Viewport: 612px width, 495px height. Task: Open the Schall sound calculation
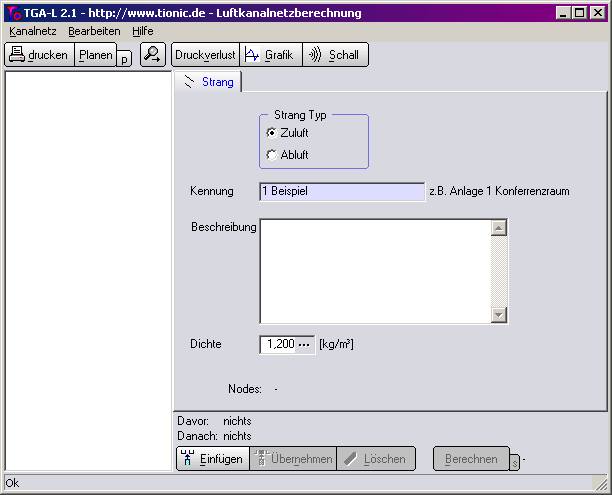coord(335,55)
